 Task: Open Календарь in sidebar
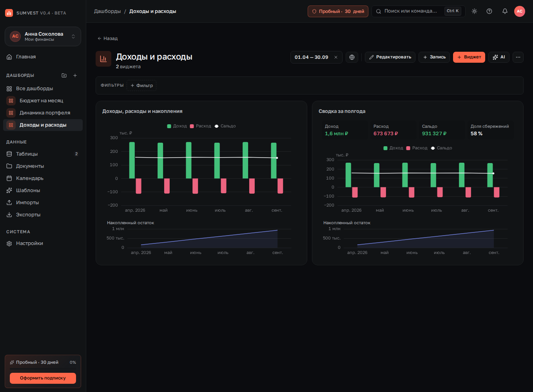[x=43, y=178]
